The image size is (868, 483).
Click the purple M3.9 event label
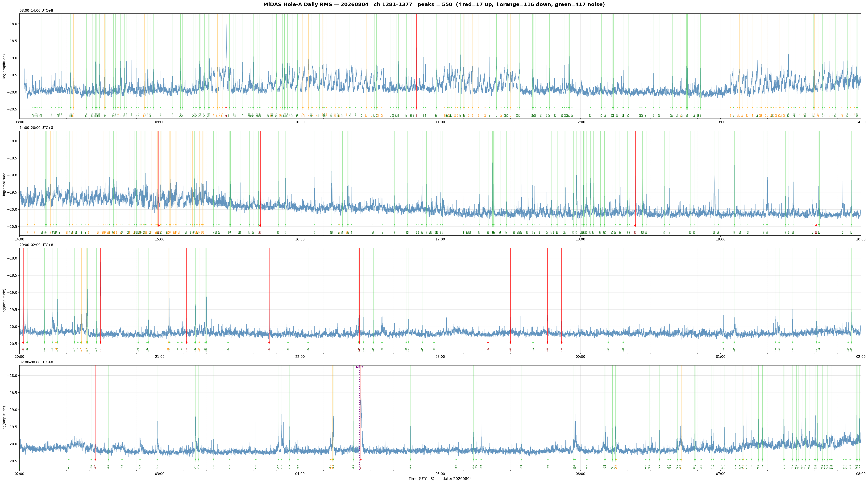360,367
